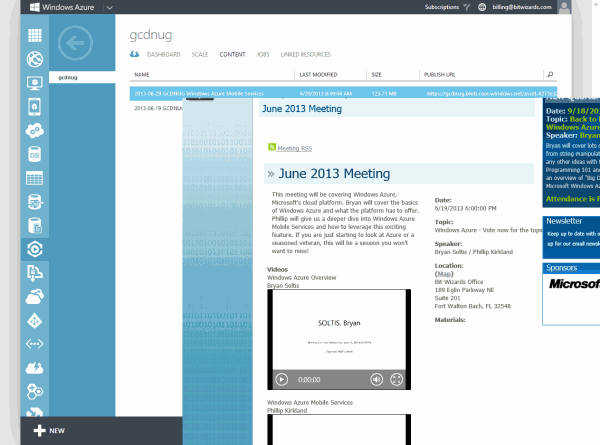This screenshot has height=445, width=600.
Task: Click the 123.73 MB size cell
Action: (384, 93)
